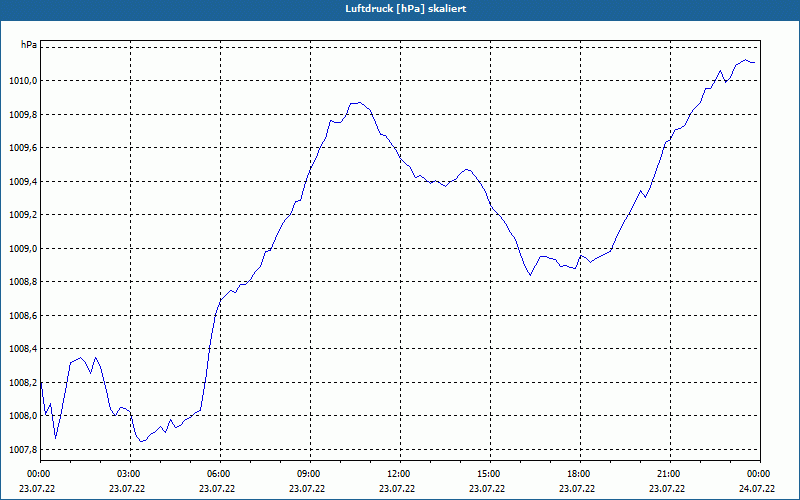Click the x-axis time label '03:00'

(x=131, y=474)
